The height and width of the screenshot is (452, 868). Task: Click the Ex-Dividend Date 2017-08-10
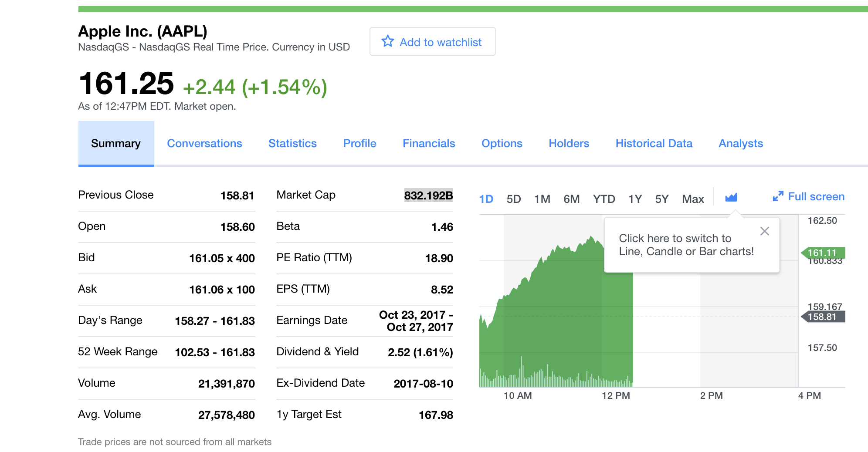tap(423, 384)
